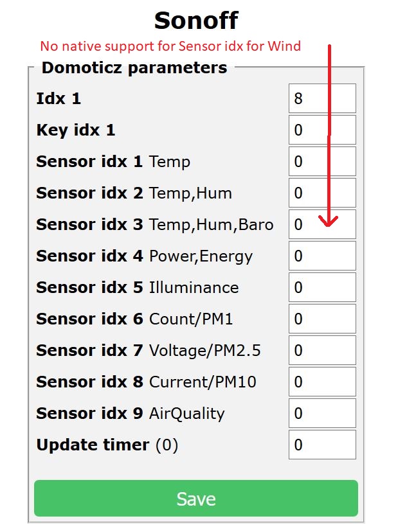Click the Sensor idx 1 Temp input field
This screenshot has width=416, height=532.
pos(321,161)
